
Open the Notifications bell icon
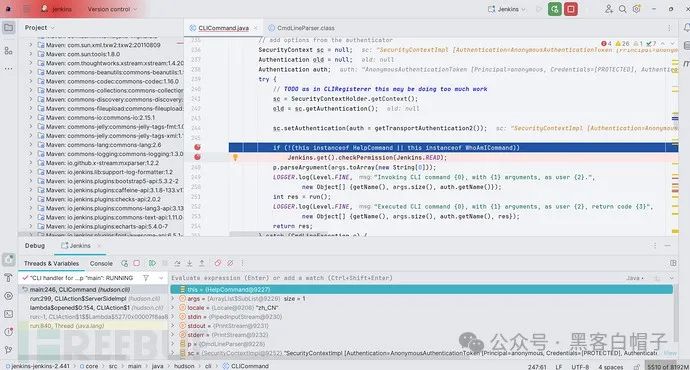click(686, 28)
